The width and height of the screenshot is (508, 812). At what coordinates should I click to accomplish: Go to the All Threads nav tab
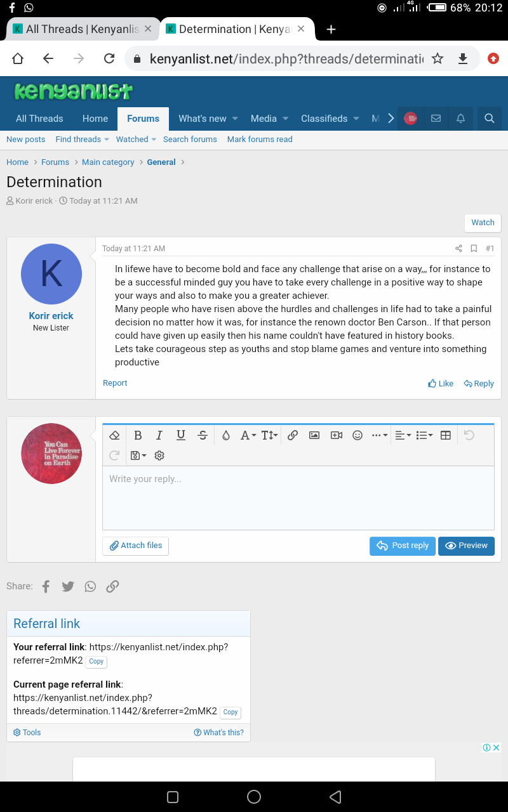pyautogui.click(x=39, y=119)
